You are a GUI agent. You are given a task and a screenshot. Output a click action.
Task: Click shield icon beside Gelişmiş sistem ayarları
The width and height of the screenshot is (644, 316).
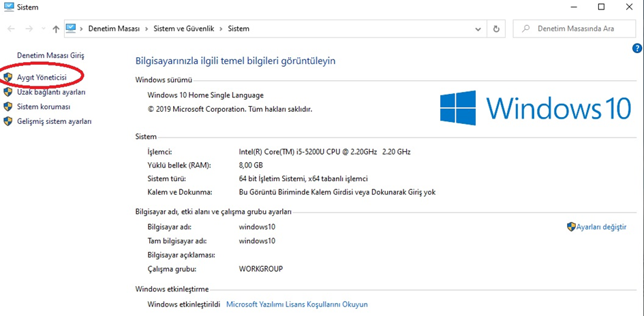click(7, 121)
